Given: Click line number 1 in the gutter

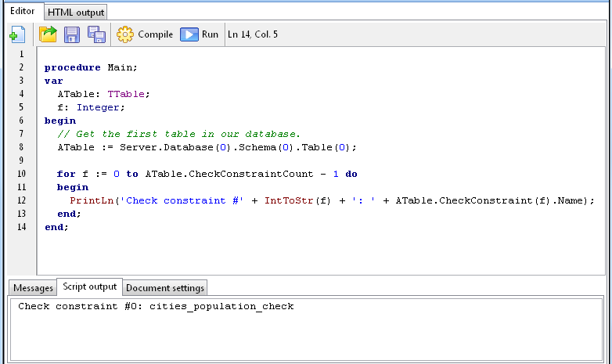Looking at the screenshot, I should (x=21, y=54).
